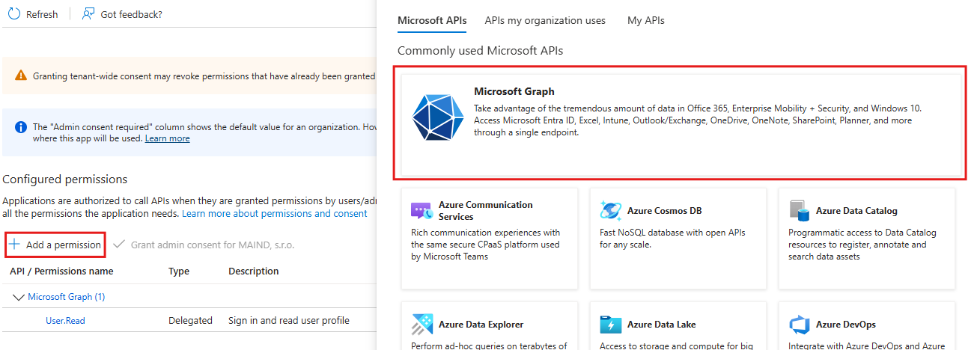The image size is (980, 350).
Task: Collapse the Microsoft Graph (1) permissions group
Action: [19, 297]
